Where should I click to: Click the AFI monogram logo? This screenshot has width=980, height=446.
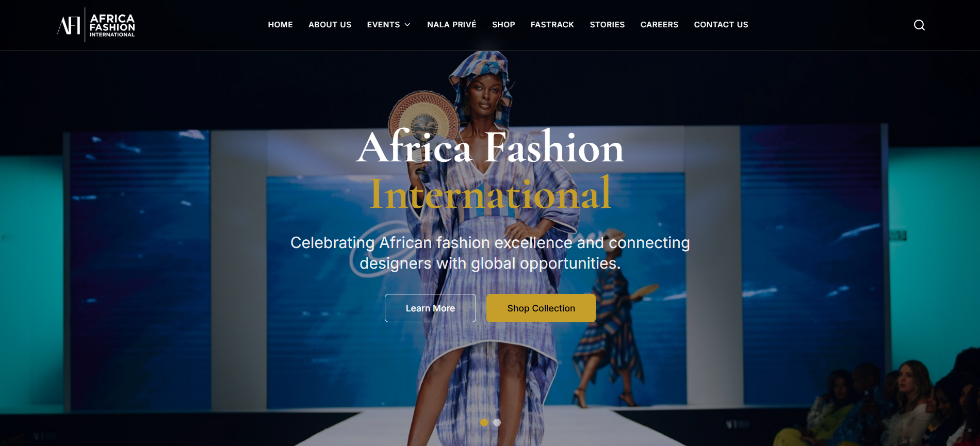[x=69, y=25]
